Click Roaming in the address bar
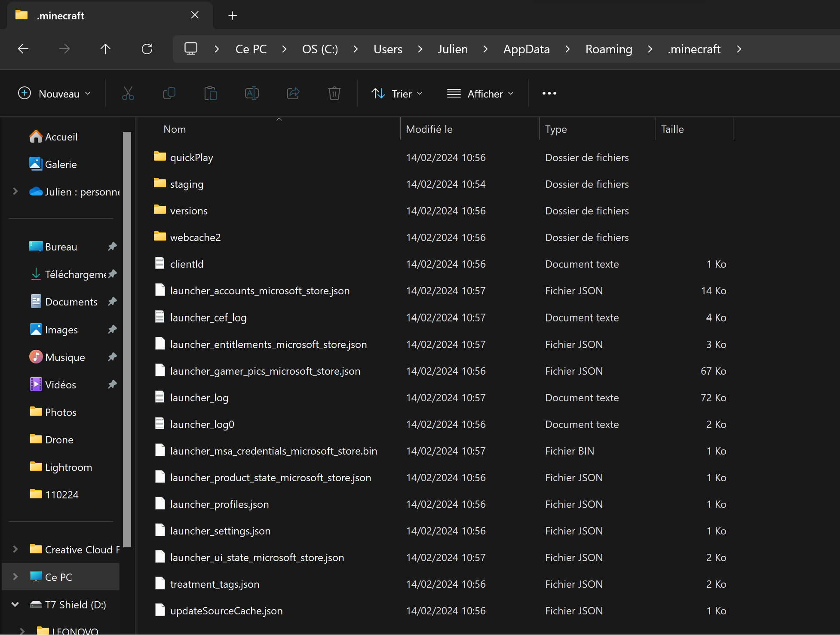Image resolution: width=840 pixels, height=635 pixels. pos(609,49)
